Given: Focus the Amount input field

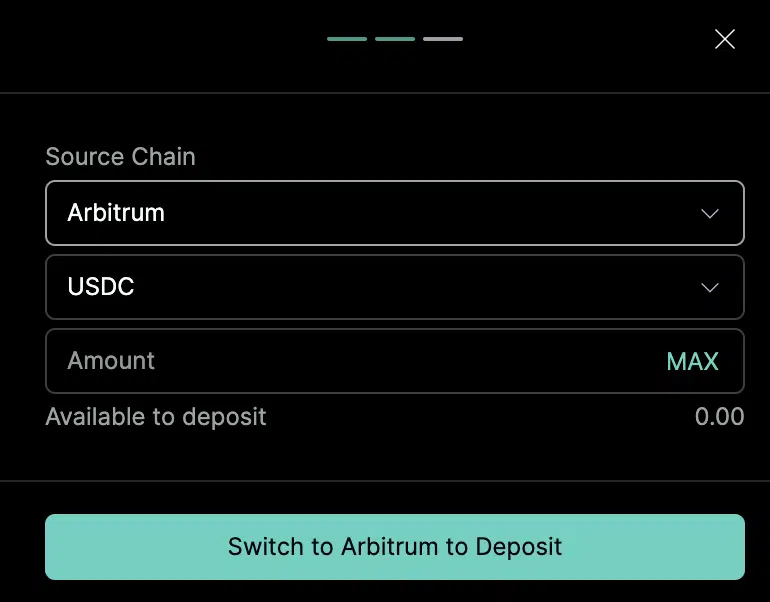Looking at the screenshot, I should pyautogui.click(x=350, y=361).
